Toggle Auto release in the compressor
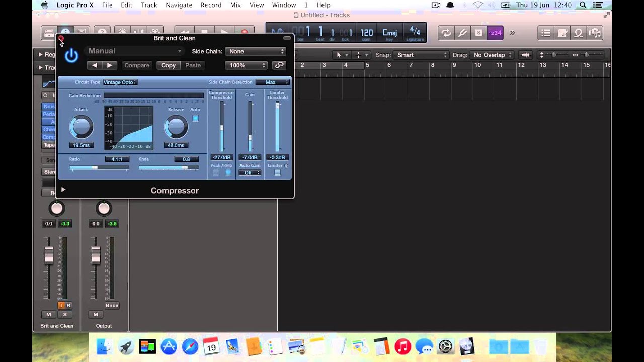 click(x=195, y=118)
